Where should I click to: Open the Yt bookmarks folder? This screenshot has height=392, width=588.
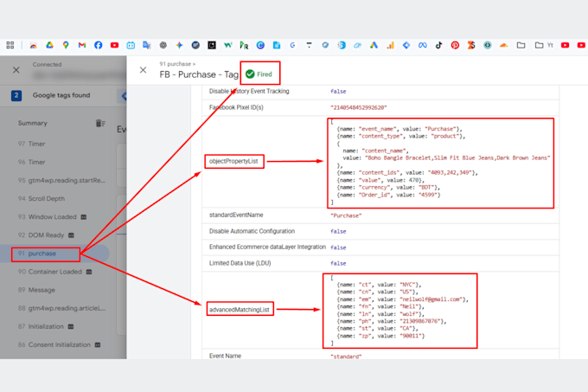544,45
